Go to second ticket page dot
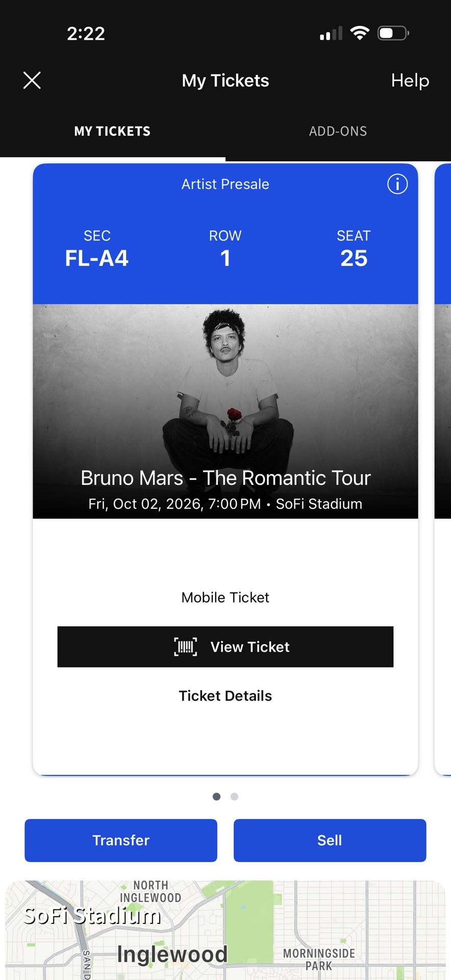The image size is (451, 980). [234, 796]
